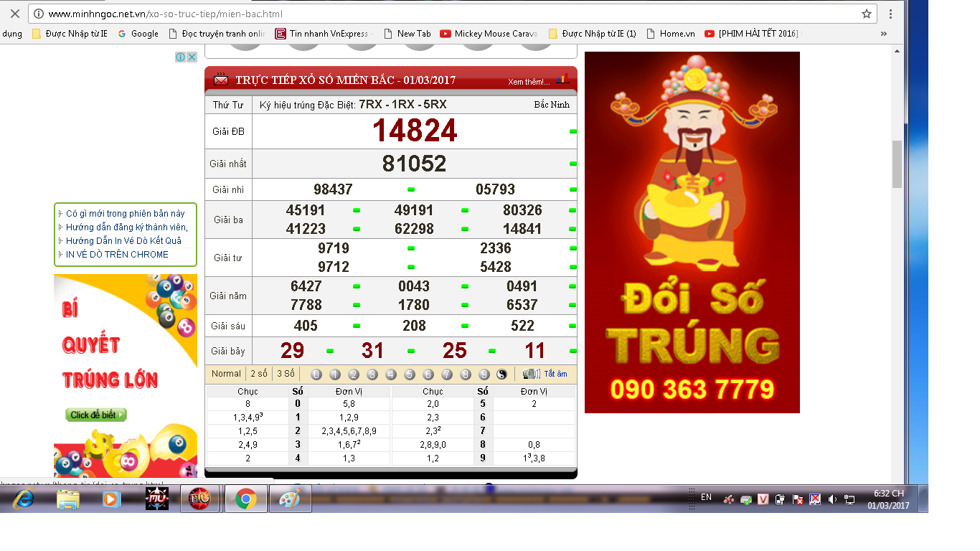Click the ad info icon above left banner
This screenshot has height=551, width=980.
[x=181, y=57]
